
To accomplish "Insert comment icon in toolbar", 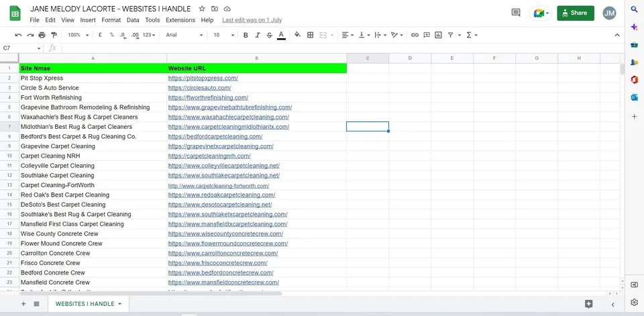I will click(x=427, y=36).
